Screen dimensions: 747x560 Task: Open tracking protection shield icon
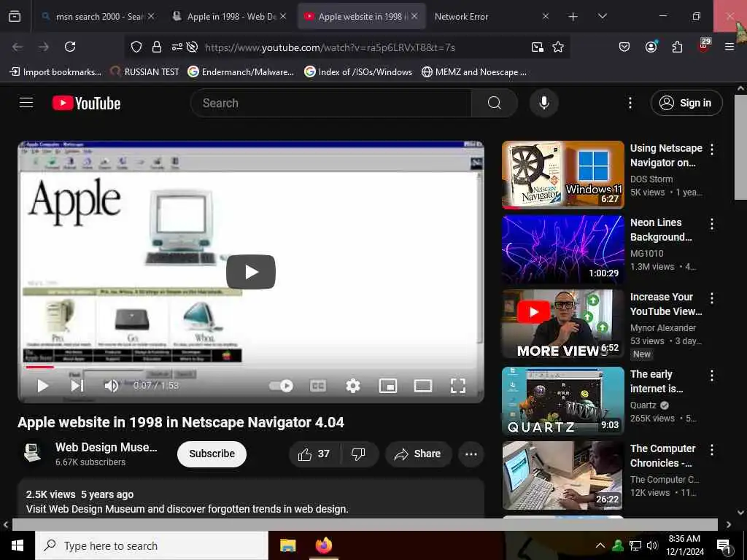point(136,47)
